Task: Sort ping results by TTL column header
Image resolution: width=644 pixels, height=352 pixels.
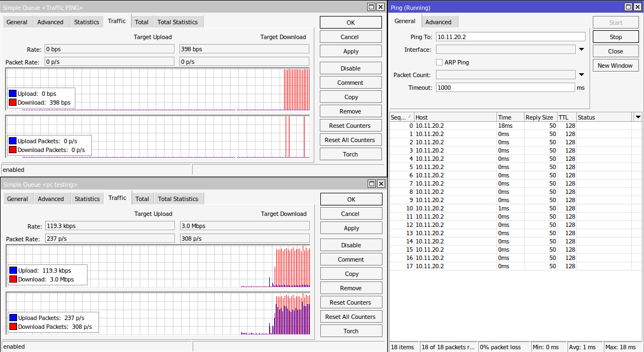Action: (x=566, y=117)
